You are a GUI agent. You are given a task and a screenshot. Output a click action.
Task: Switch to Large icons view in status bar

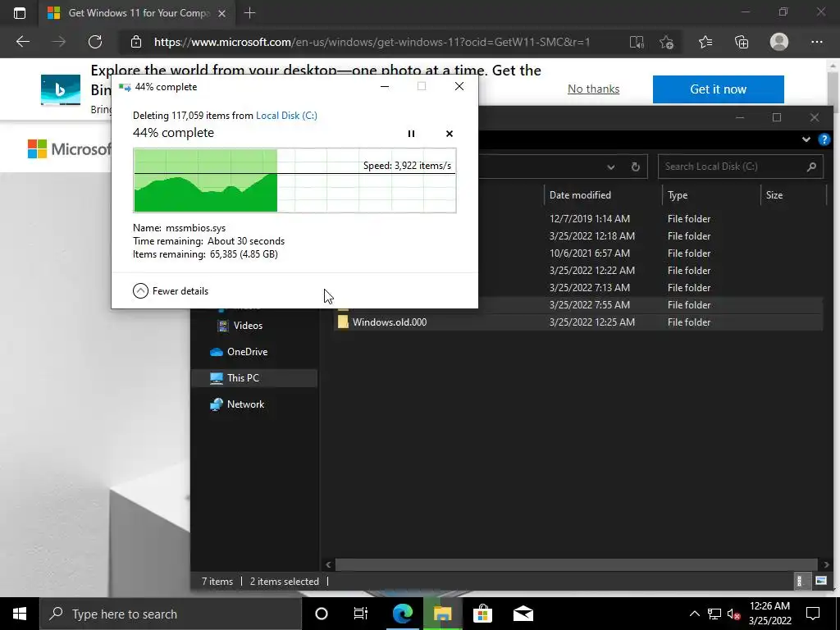coord(820,581)
